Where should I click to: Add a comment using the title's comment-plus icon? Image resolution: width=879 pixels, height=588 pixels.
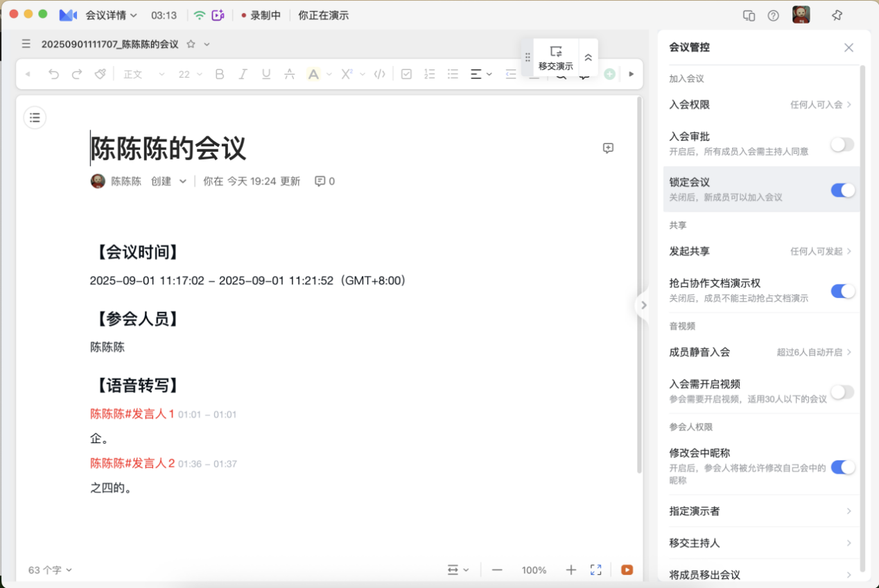click(x=608, y=148)
